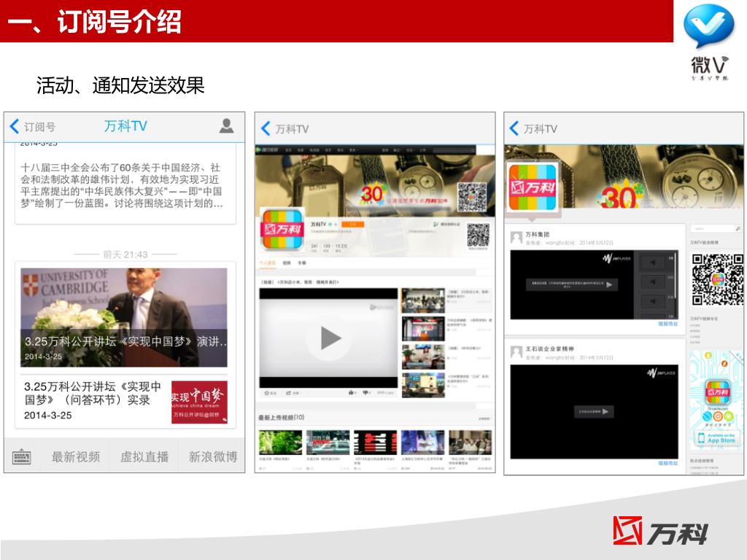Select the second thumbnail in the video side list
747x560 pixels.
[423, 328]
